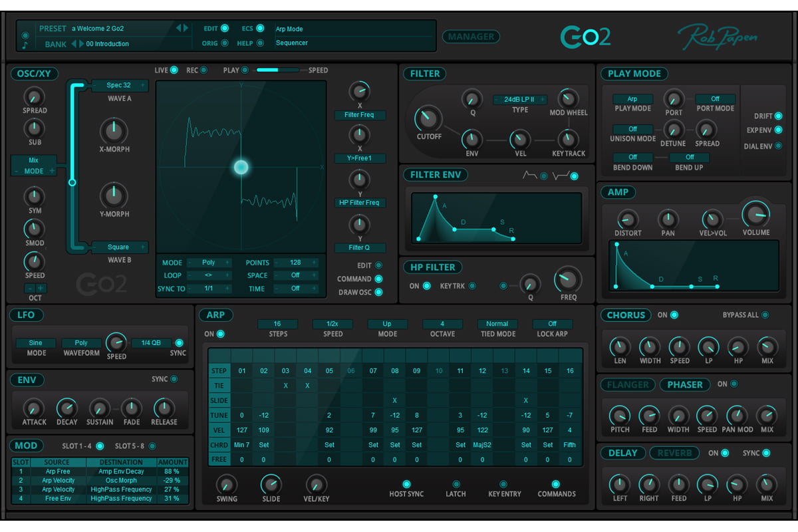Open the filter Type 24dB LP II selector
Viewport: 798px width, 532px height.
click(519, 99)
